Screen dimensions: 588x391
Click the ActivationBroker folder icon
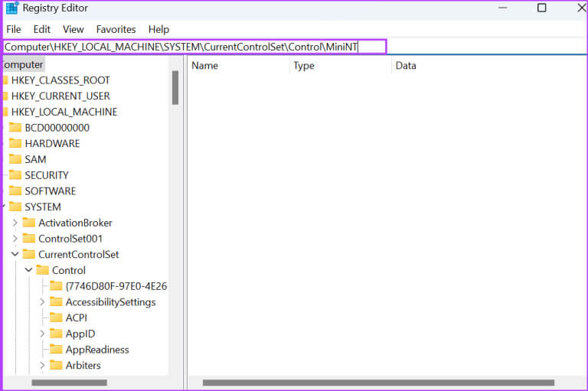(29, 223)
